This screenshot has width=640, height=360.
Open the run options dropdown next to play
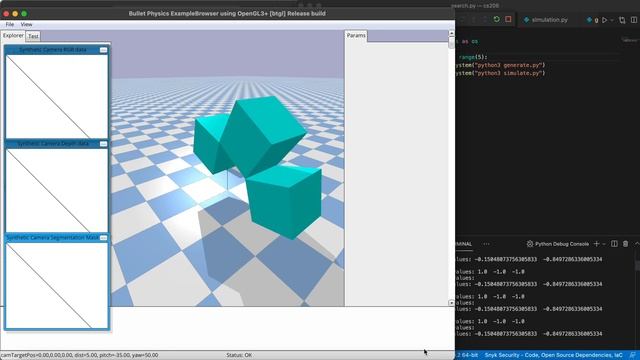(611, 20)
